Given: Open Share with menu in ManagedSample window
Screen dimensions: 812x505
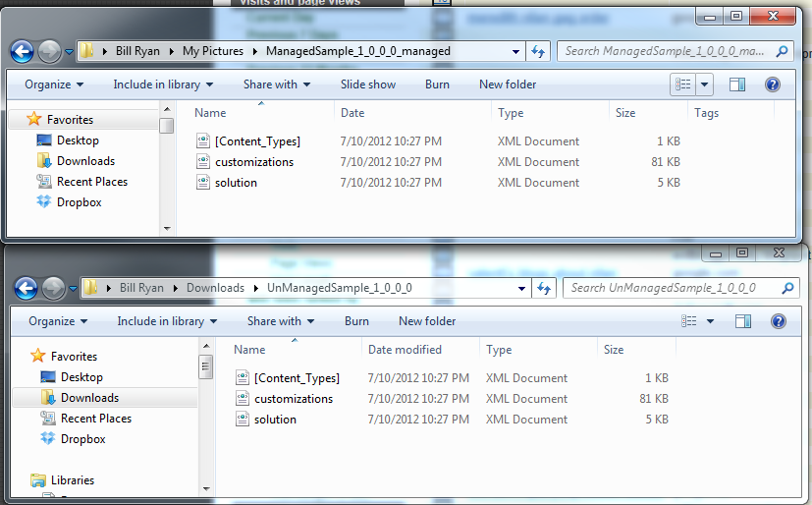Looking at the screenshot, I should 277,84.
